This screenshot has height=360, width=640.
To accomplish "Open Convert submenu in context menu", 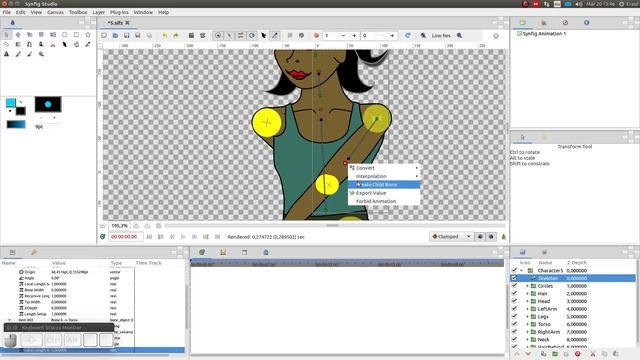I will 384,168.
